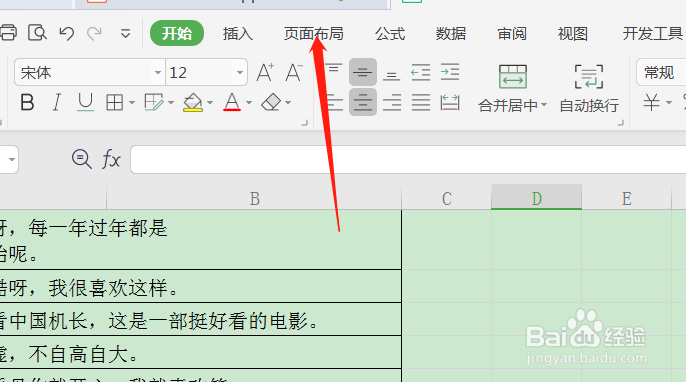Viewport: 686px width, 382px height.
Task: Select column C header
Action: point(447,198)
